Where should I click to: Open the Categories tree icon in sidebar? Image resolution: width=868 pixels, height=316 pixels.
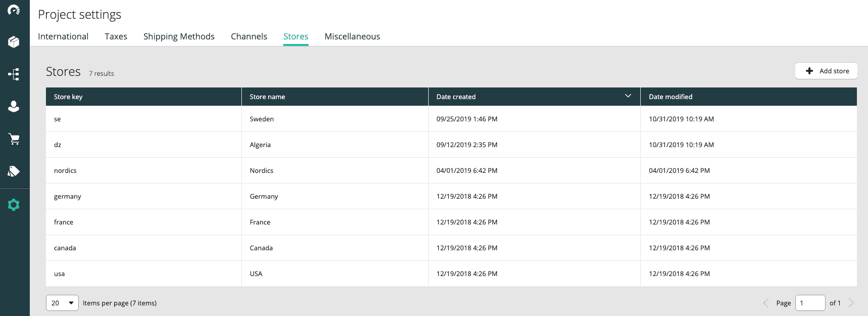point(14,74)
